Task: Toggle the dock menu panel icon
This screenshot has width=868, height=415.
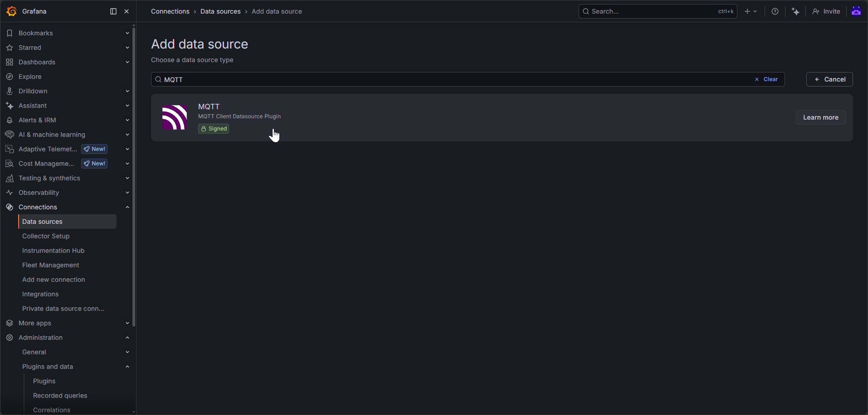Action: click(113, 11)
